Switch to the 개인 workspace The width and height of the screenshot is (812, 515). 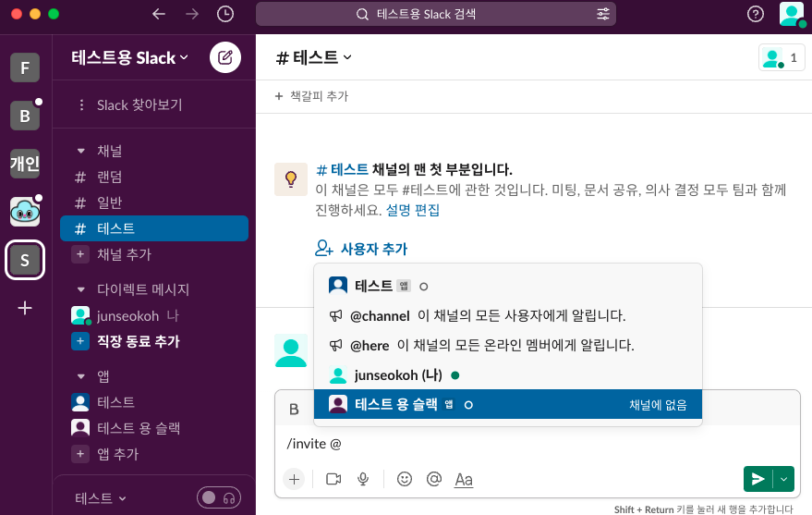(x=25, y=164)
